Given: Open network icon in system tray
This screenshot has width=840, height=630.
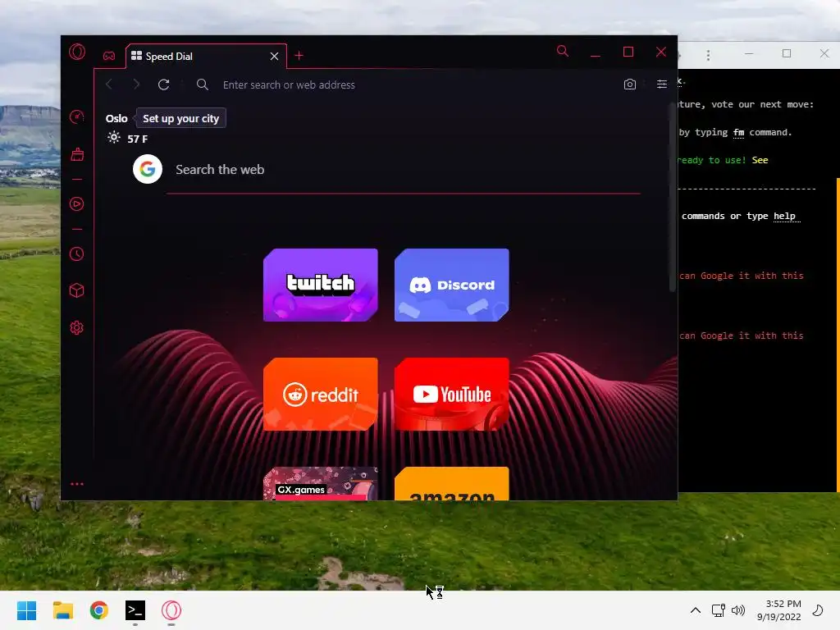Looking at the screenshot, I should point(718,610).
